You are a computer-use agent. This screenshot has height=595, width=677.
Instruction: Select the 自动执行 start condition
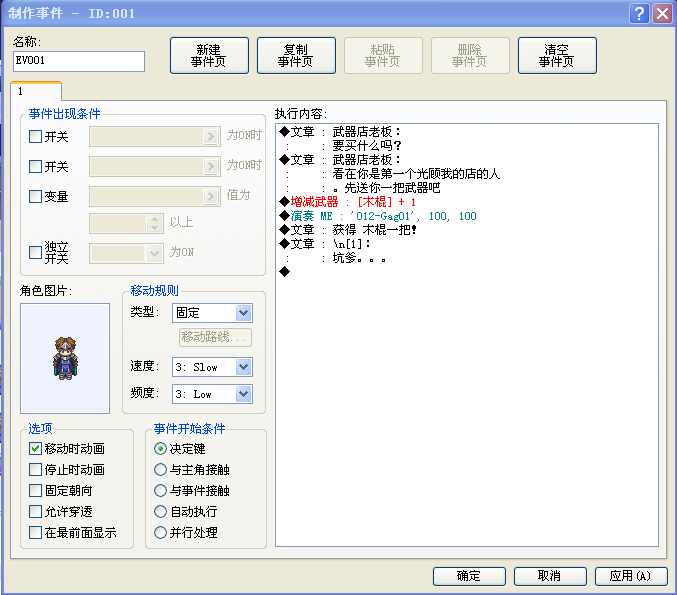pyautogui.click(x=160, y=512)
